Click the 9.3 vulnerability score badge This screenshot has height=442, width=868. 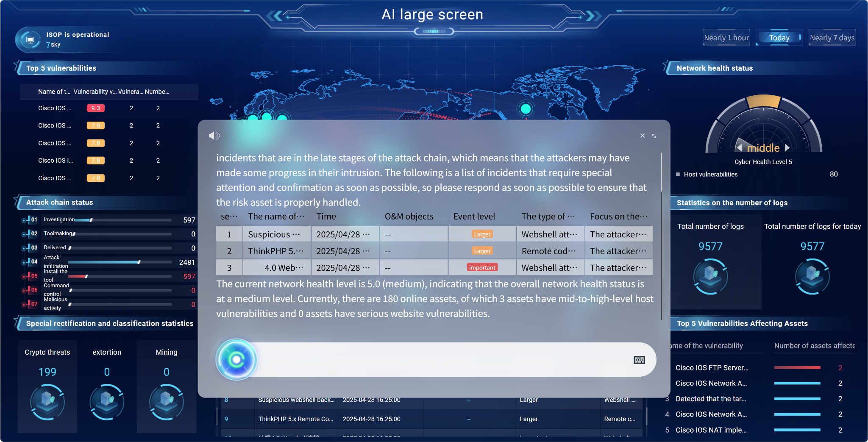95,108
